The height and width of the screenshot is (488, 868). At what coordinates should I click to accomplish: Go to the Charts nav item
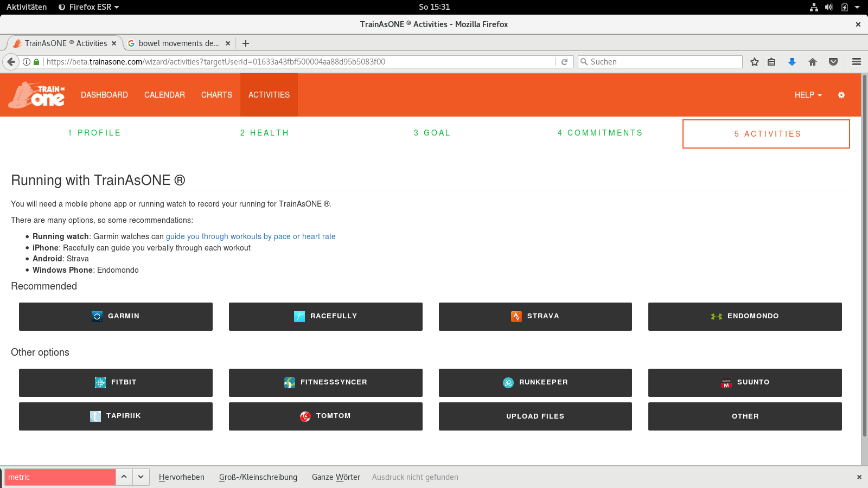click(x=216, y=95)
